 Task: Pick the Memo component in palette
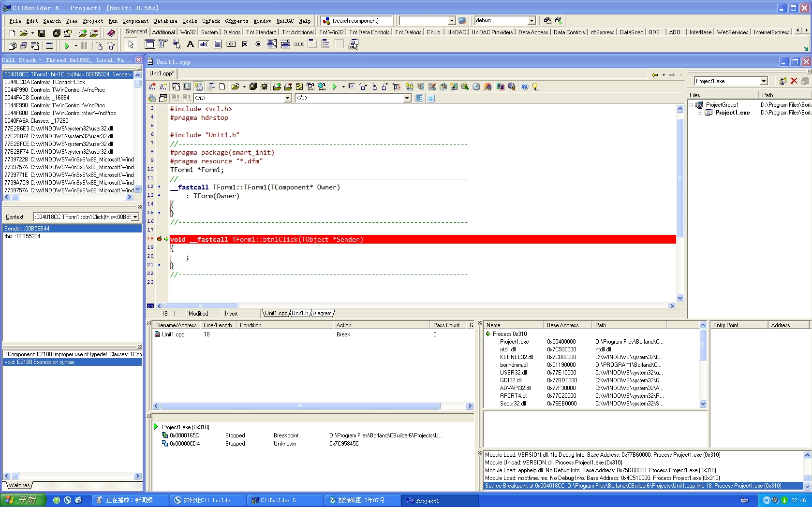click(218, 44)
